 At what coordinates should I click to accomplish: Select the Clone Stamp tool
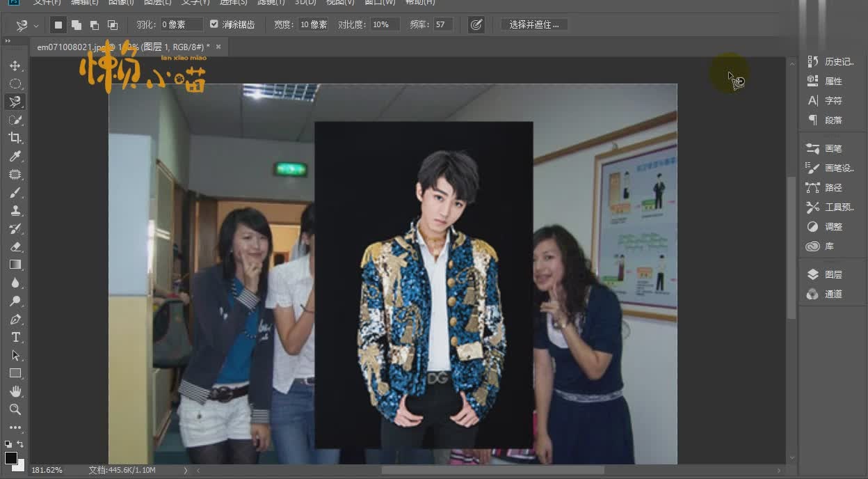[x=15, y=210]
